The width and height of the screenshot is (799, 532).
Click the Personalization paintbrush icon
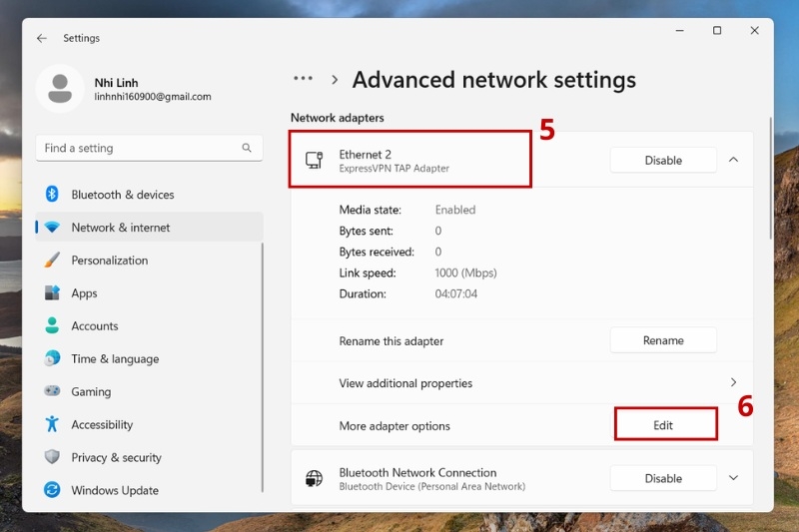tap(52, 260)
